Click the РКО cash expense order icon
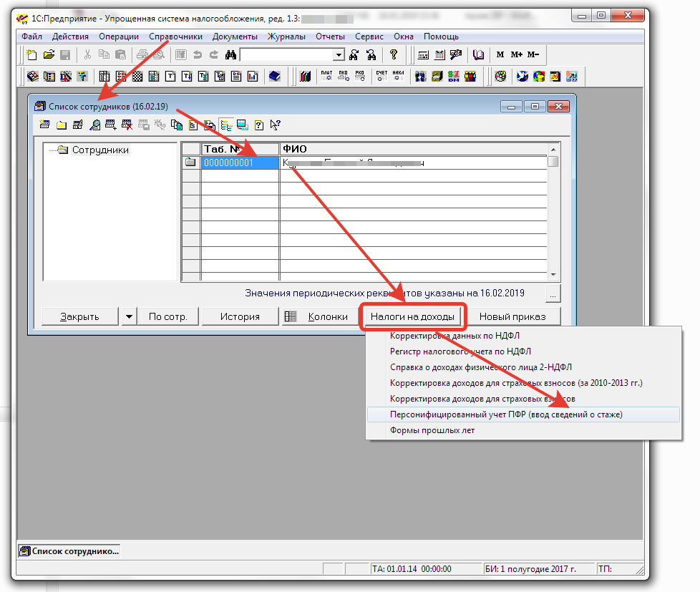The image size is (700, 592). pos(360,77)
